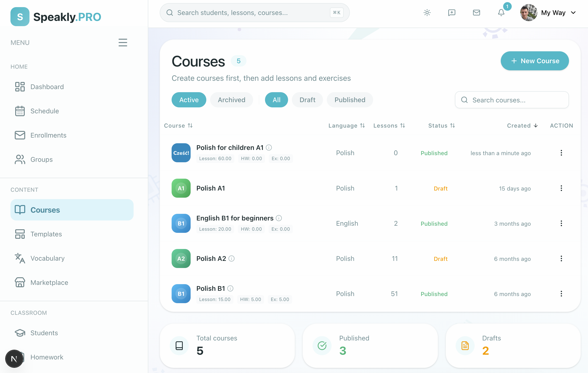The image size is (588, 373).
Task: Filter courses by Draft tab
Action: coord(307,100)
